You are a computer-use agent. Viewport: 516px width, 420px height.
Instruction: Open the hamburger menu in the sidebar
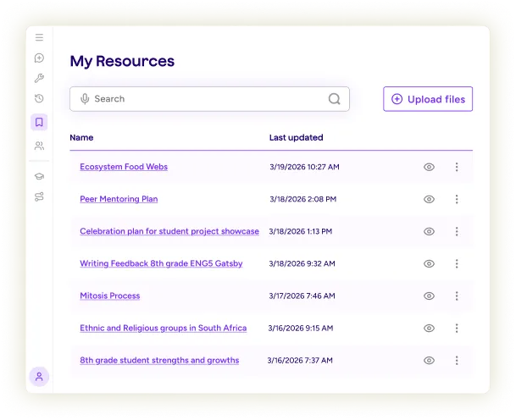39,37
